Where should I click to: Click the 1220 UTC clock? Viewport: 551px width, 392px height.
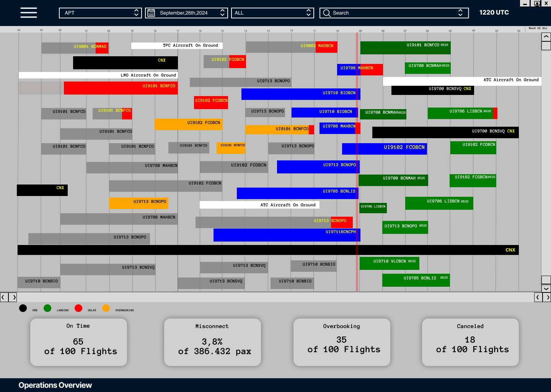[494, 13]
